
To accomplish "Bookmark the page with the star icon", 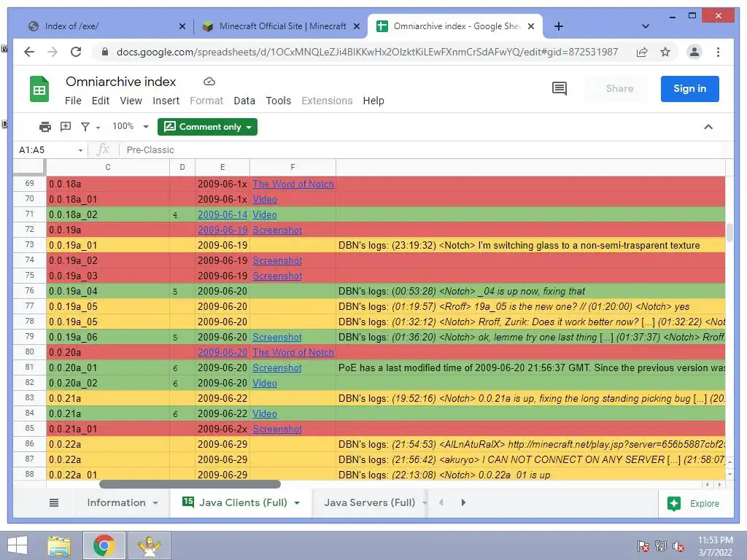I will [x=665, y=52].
